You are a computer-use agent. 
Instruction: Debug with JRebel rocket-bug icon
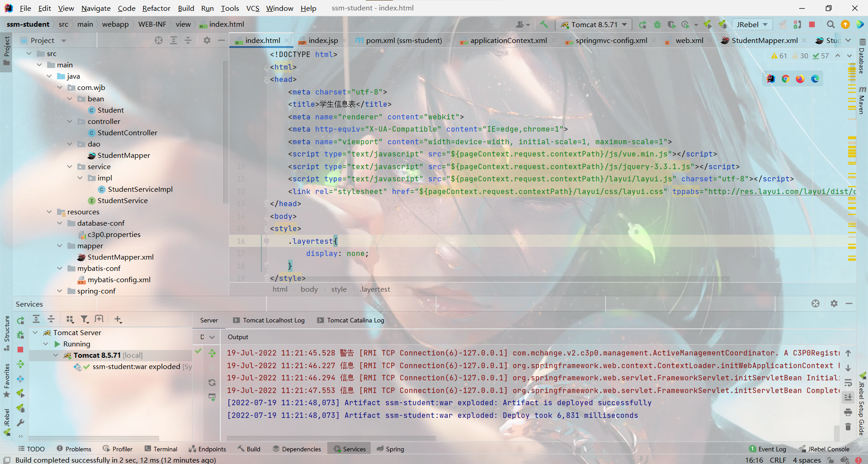[722, 24]
